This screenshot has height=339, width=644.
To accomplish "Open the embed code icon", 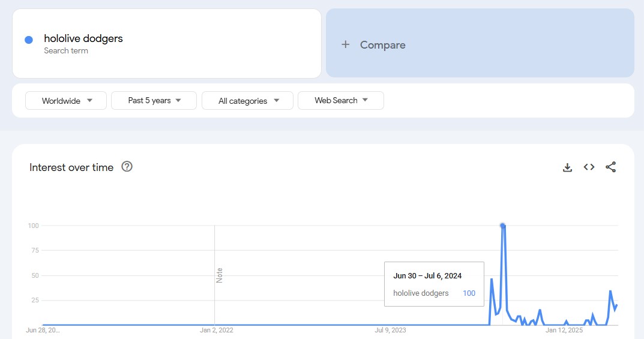I will [x=589, y=167].
